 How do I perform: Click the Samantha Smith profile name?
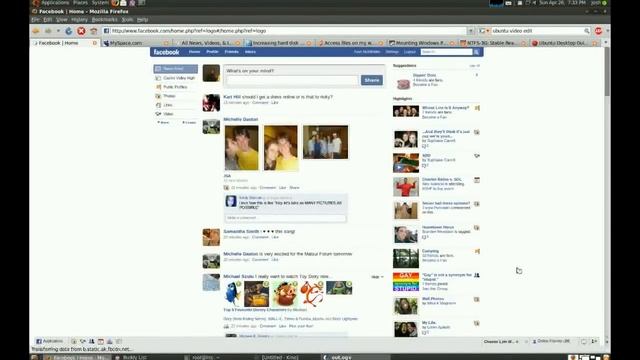(241, 231)
